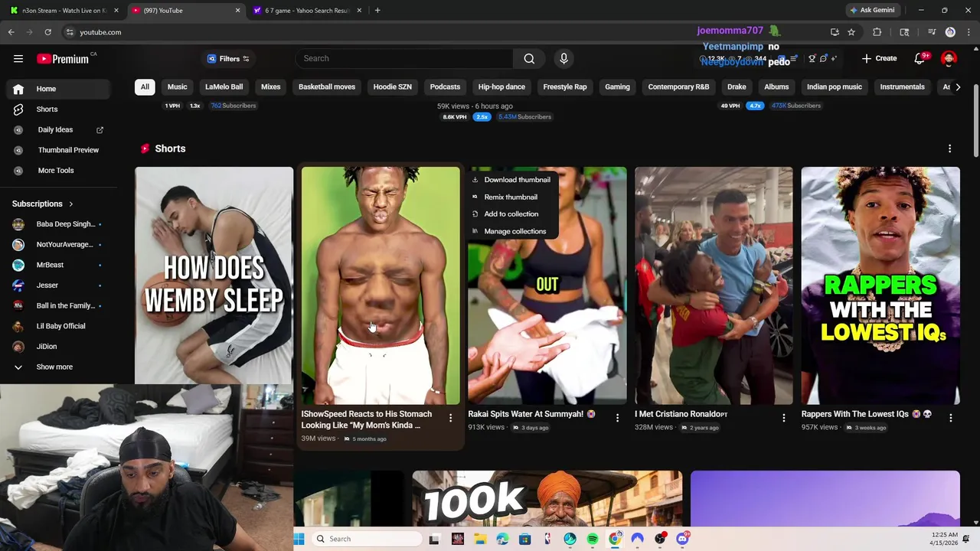Open options for Cristiano Ronaldo short
Viewport: 980px width, 551px height.
coord(783,418)
